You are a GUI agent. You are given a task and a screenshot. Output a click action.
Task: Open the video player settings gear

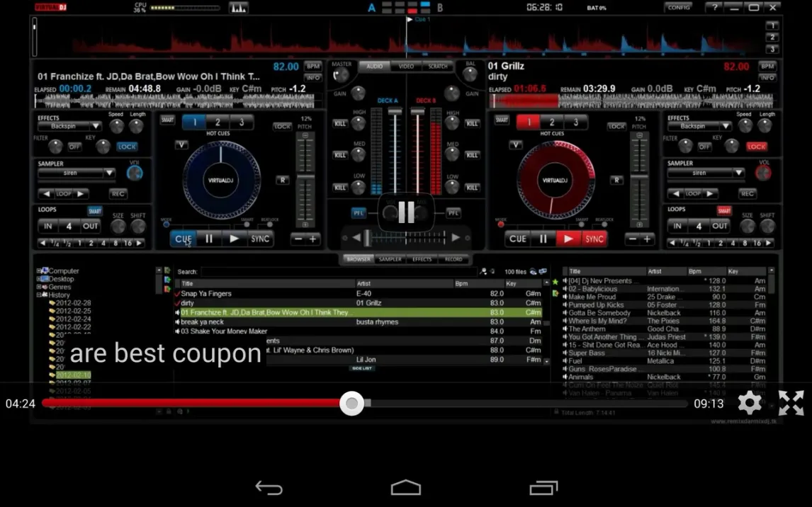tap(750, 403)
